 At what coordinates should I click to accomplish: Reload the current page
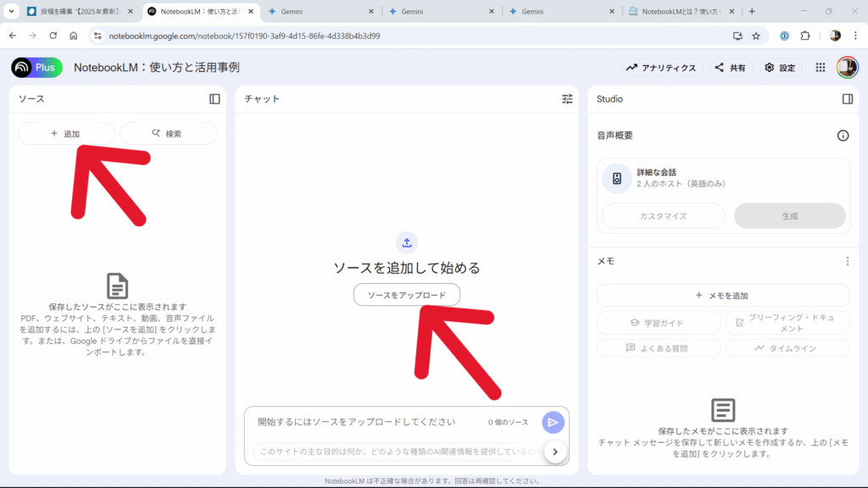pos(53,36)
